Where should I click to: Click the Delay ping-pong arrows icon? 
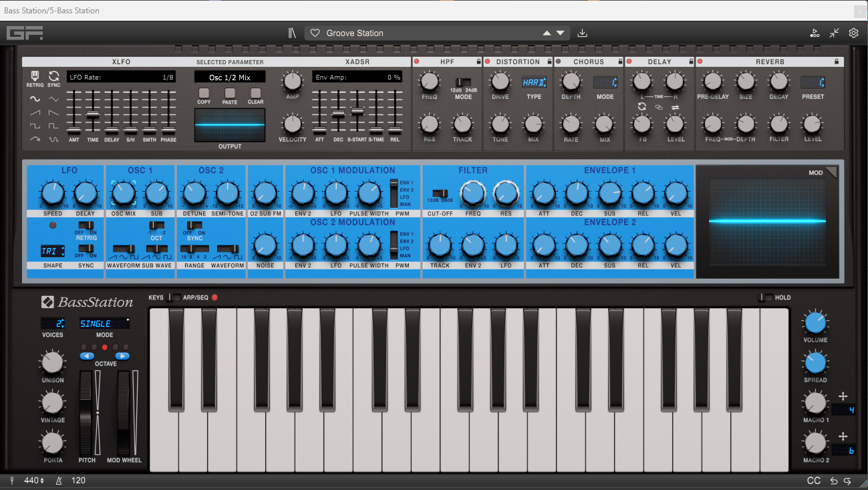tap(674, 107)
